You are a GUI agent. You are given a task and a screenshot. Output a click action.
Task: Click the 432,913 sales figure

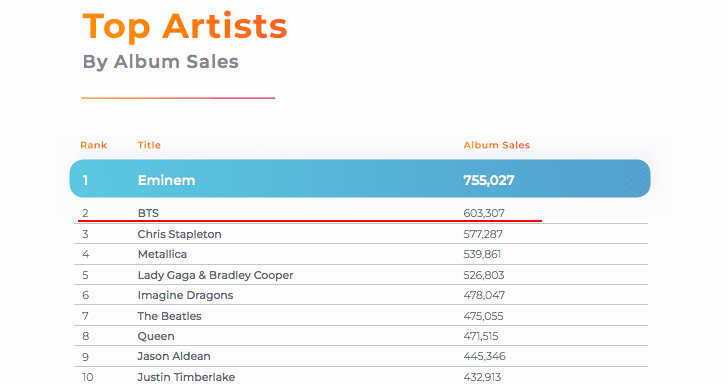[x=482, y=377]
